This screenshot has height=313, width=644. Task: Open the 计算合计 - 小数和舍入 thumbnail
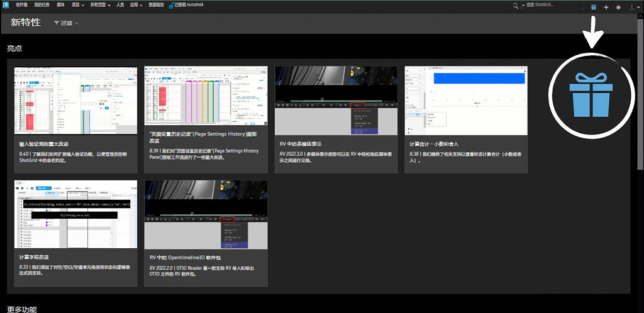coord(466,101)
